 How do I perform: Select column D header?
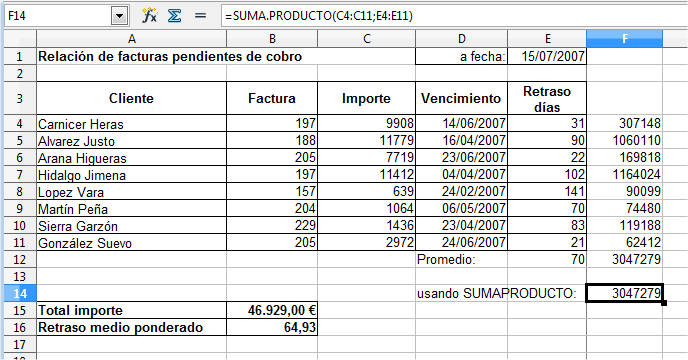click(x=462, y=39)
